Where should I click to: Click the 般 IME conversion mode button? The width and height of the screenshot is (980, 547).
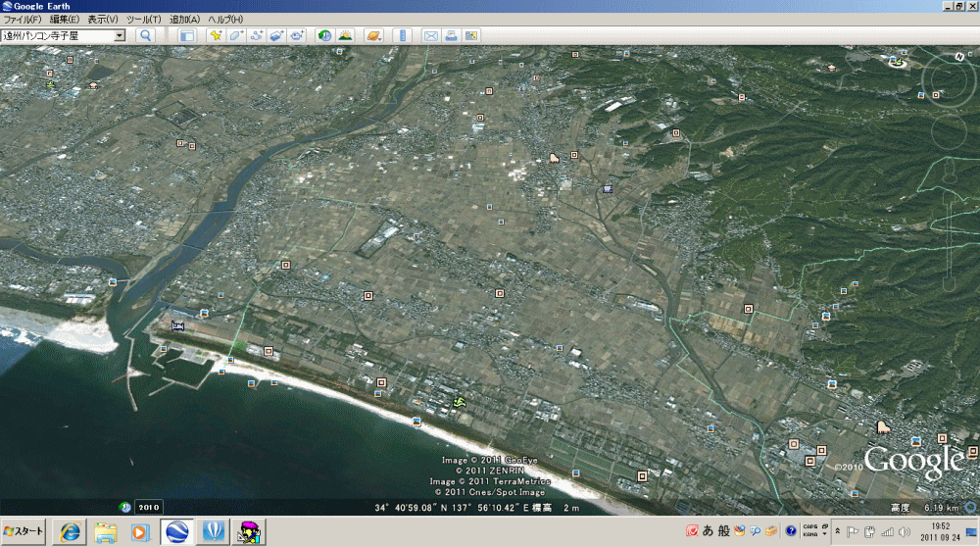click(724, 530)
